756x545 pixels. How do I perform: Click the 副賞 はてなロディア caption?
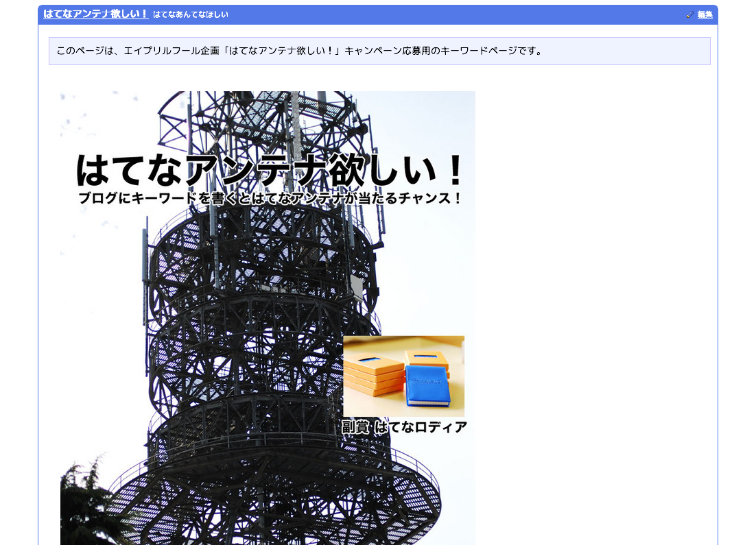pyautogui.click(x=404, y=427)
